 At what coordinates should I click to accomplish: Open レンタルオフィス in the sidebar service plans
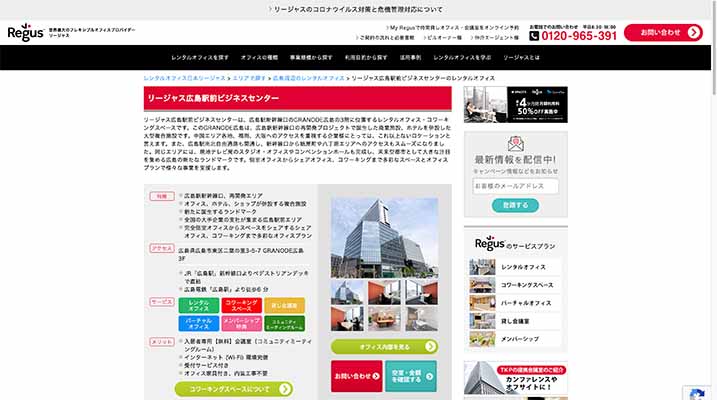[x=515, y=267]
